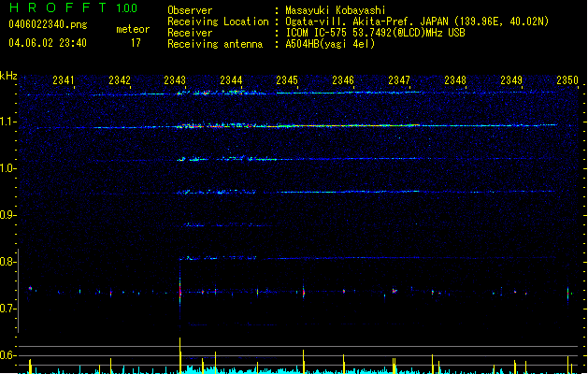Click the 2347 time axis label

399,80
